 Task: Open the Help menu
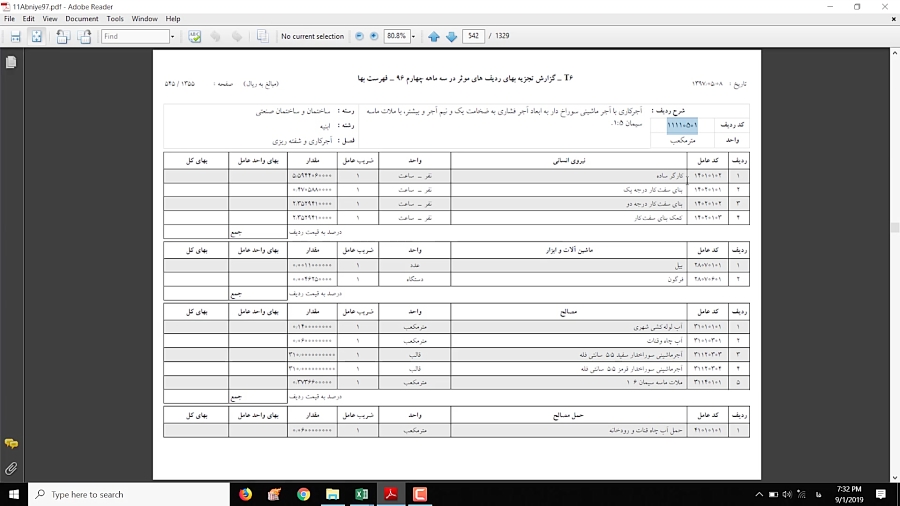coord(173,19)
